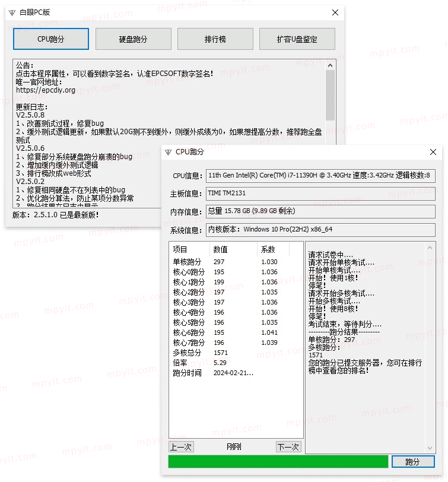448x482 pixels.
Task: Click the CPU跑分 button in main window
Action: [51, 39]
